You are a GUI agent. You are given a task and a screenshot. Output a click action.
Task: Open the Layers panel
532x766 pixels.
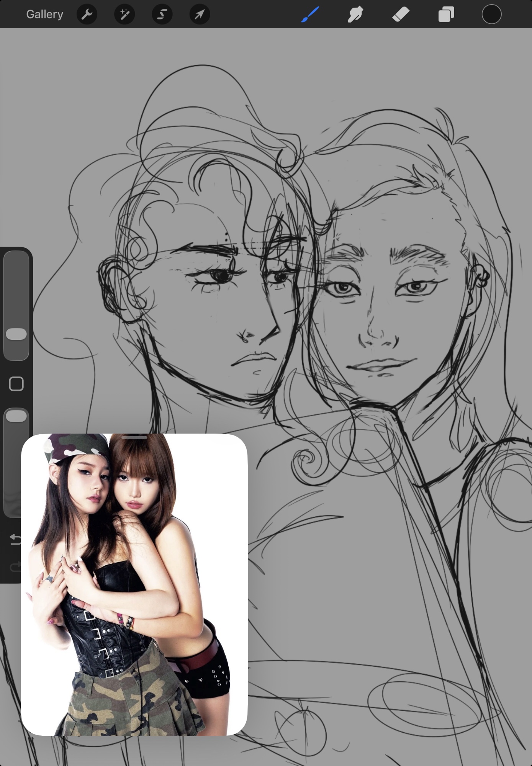point(446,15)
